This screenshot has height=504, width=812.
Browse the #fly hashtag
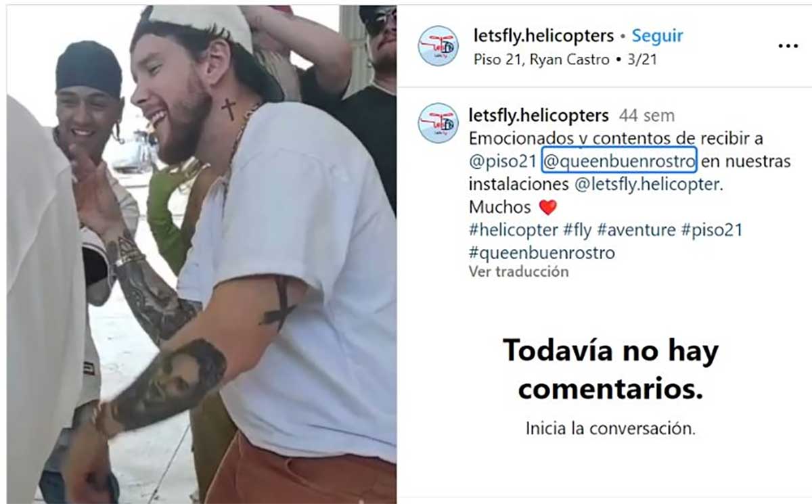pos(577,230)
